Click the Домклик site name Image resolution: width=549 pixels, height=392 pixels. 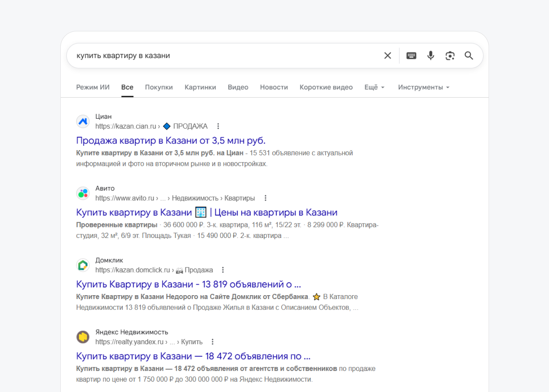(109, 260)
